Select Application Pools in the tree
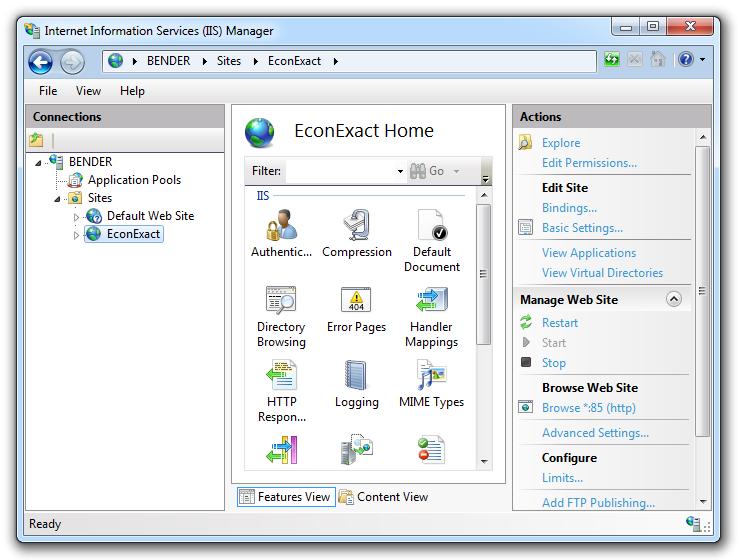The height and width of the screenshot is (560, 739). tap(134, 180)
